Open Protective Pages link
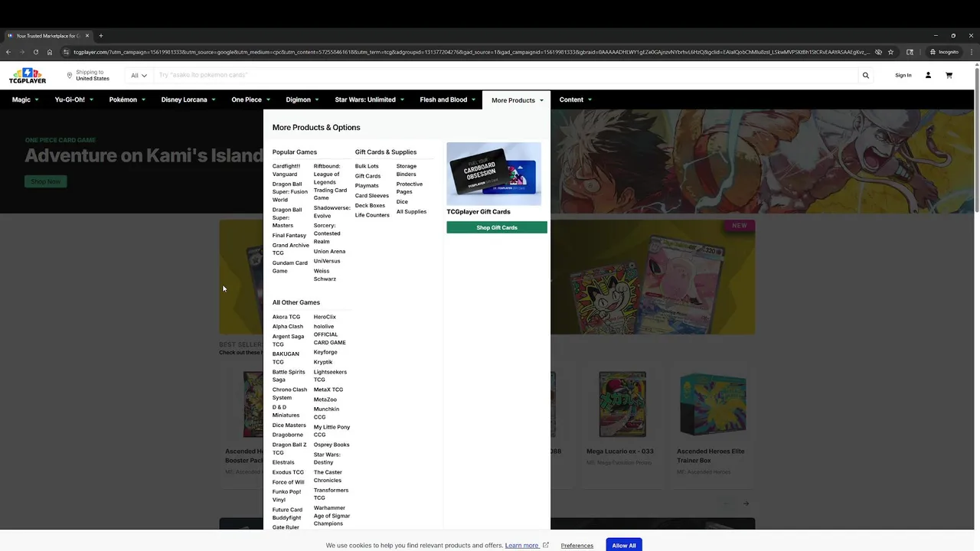The width and height of the screenshot is (980, 551). pyautogui.click(x=410, y=187)
